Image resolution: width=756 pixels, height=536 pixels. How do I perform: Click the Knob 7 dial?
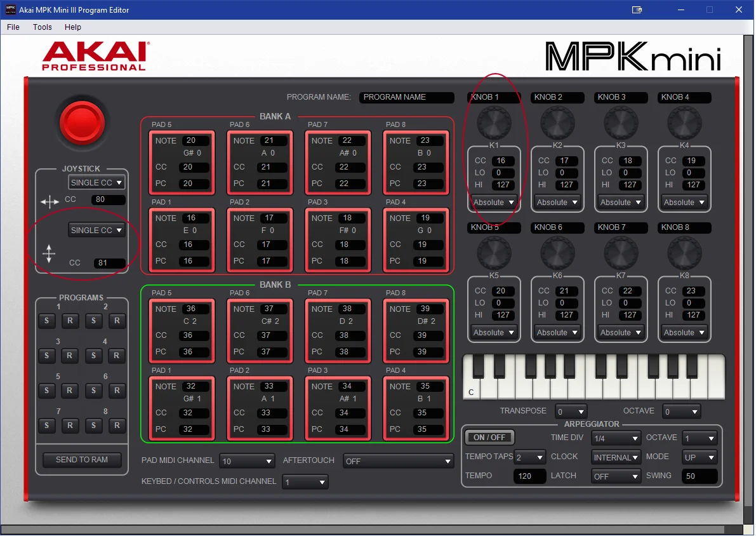click(621, 253)
